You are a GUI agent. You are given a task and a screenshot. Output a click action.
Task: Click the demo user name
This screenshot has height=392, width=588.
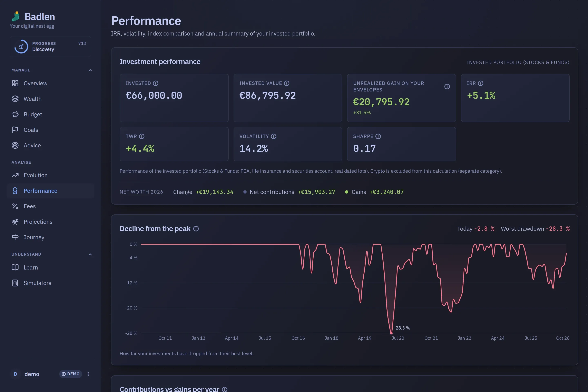(32, 374)
